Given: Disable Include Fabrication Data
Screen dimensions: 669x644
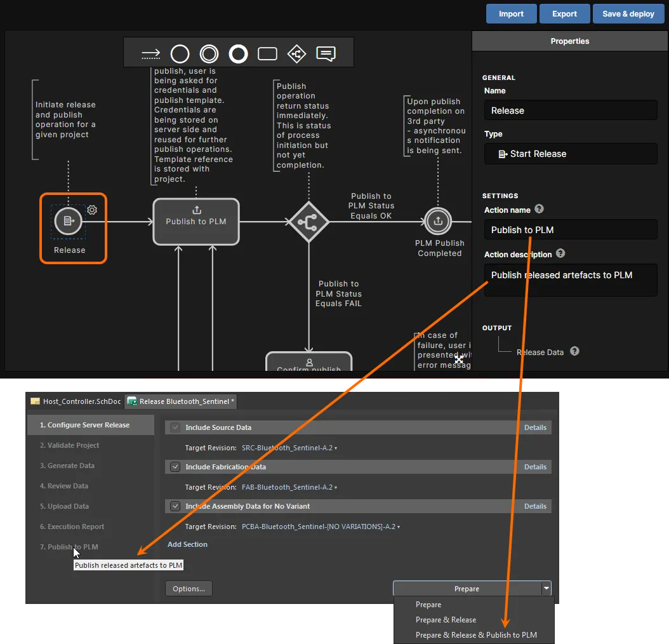Looking at the screenshot, I should coord(175,467).
